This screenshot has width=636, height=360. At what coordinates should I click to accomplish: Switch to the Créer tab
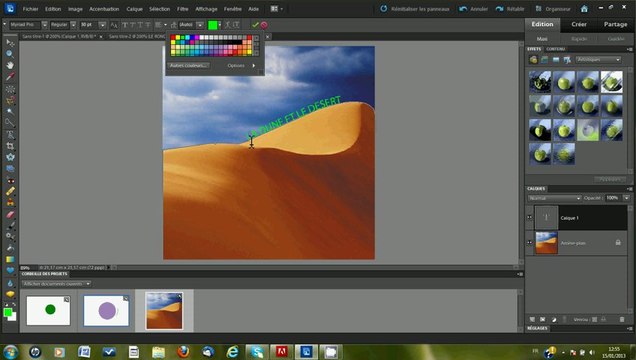click(579, 24)
